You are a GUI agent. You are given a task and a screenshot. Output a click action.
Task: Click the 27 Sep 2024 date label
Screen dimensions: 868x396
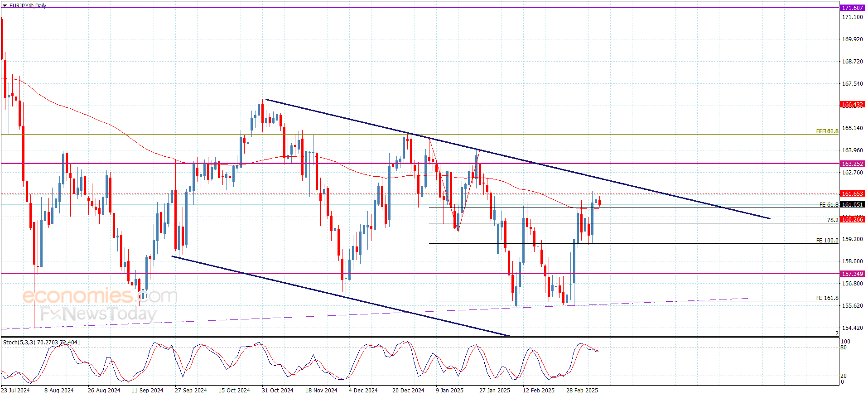point(191,391)
